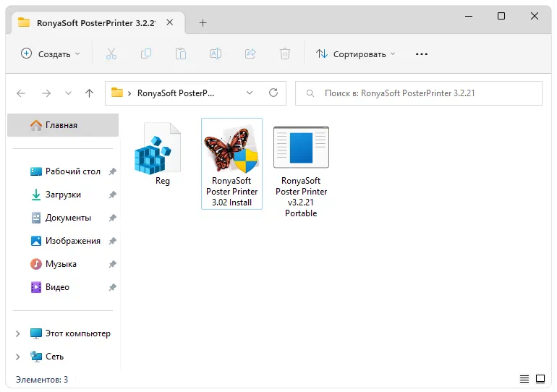Go up one folder level
Image resolution: width=557 pixels, height=392 pixels.
(89, 93)
